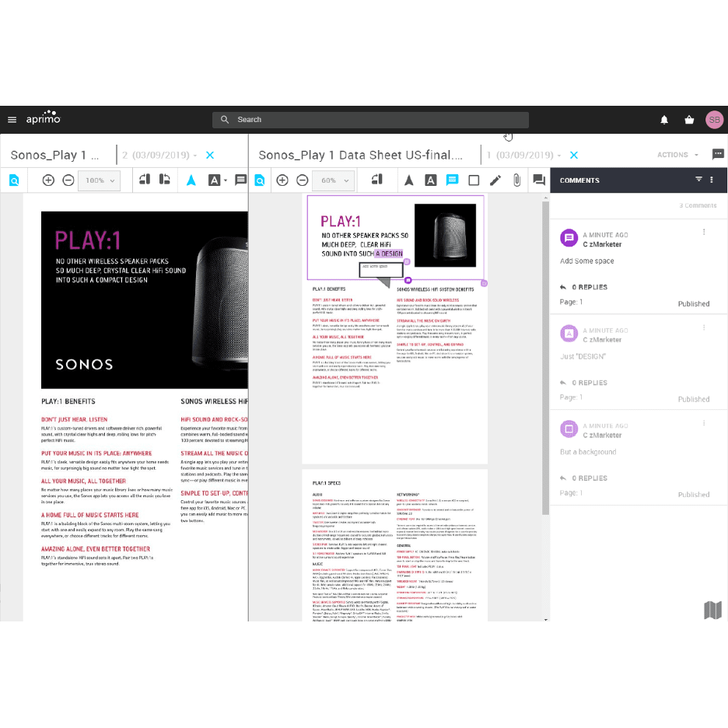
Task: Toggle the comments panel chat icon
Action: [718, 154]
